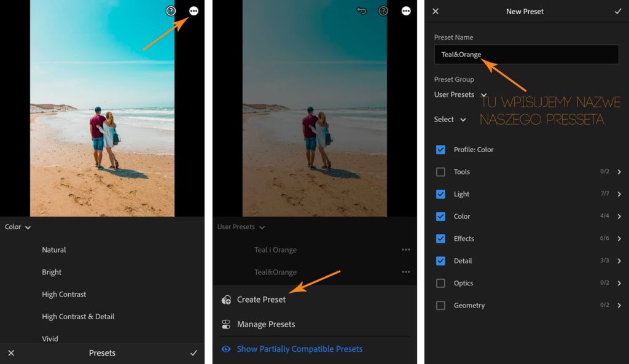Expand Color settings chevron

pyautogui.click(x=619, y=216)
